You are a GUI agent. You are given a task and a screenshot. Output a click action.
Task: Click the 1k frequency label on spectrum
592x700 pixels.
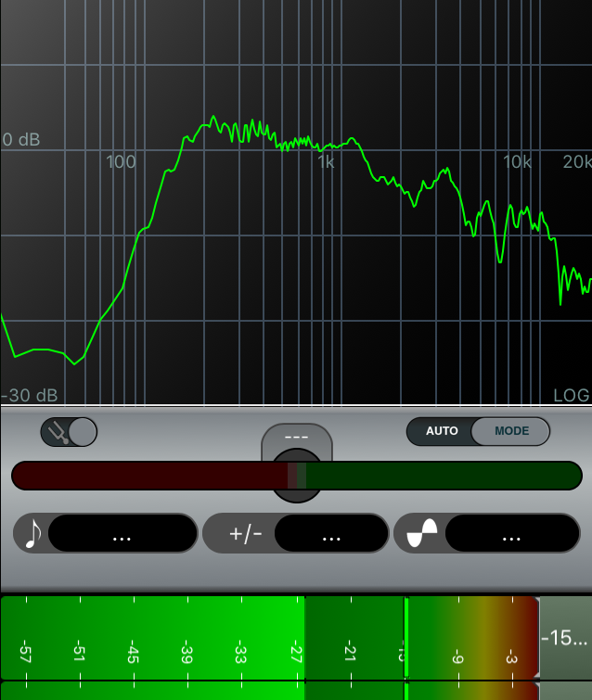coord(326,162)
